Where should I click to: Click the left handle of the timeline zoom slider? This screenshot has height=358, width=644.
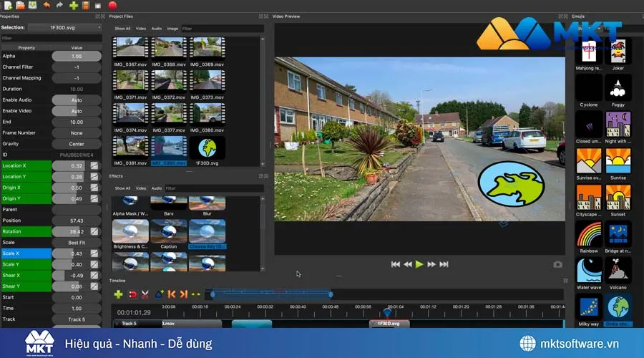213,294
